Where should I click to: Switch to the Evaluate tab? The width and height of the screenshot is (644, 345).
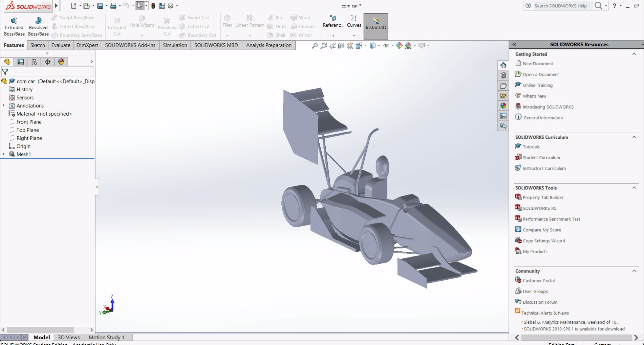[61, 45]
